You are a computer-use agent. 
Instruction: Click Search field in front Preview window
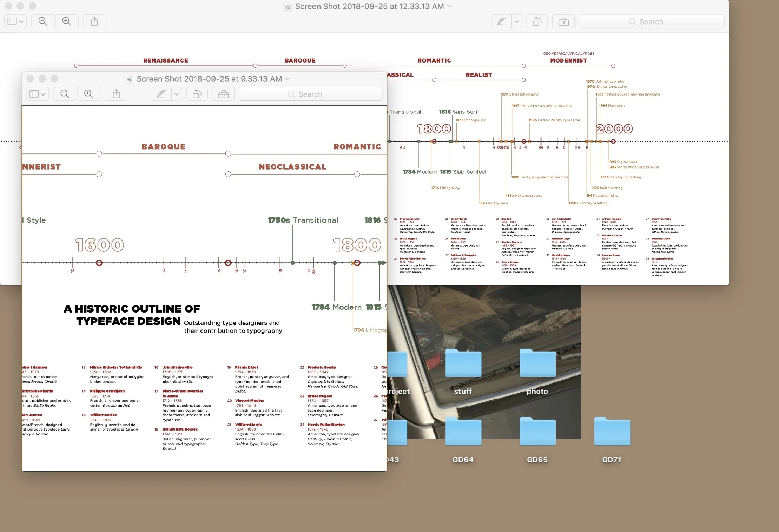[310, 94]
